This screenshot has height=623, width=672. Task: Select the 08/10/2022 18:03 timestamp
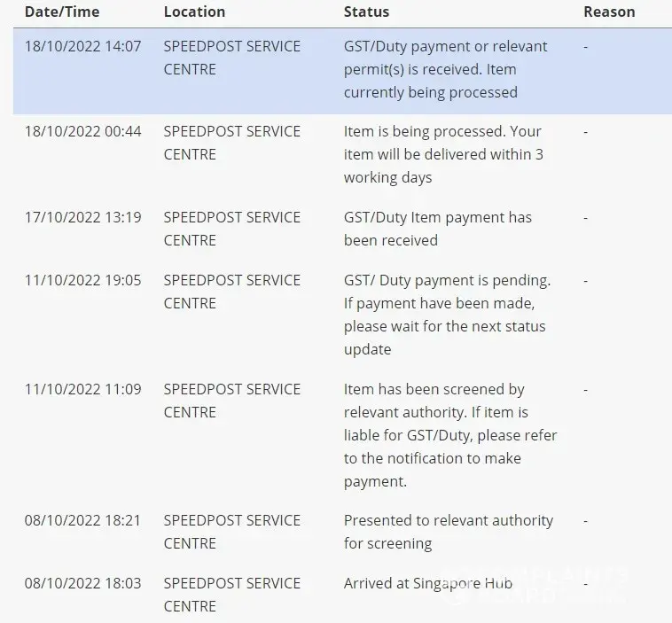82,583
